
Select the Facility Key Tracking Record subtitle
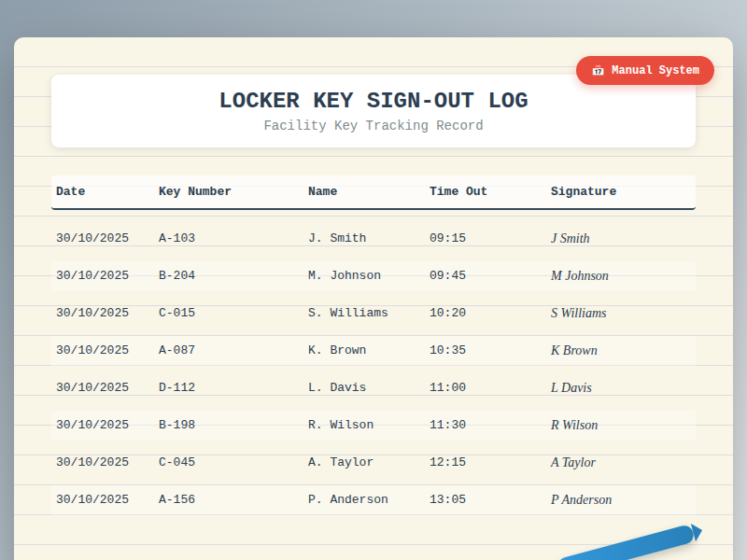click(373, 125)
